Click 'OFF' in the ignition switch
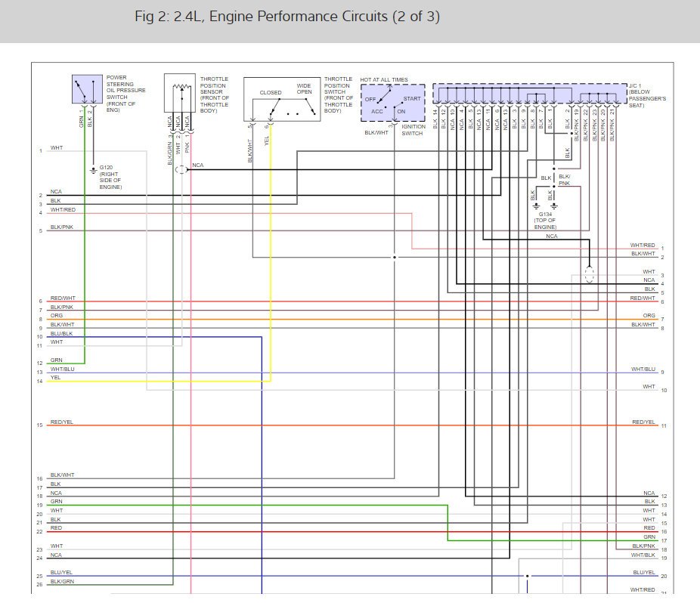The width and height of the screenshot is (700, 603). 370,100
